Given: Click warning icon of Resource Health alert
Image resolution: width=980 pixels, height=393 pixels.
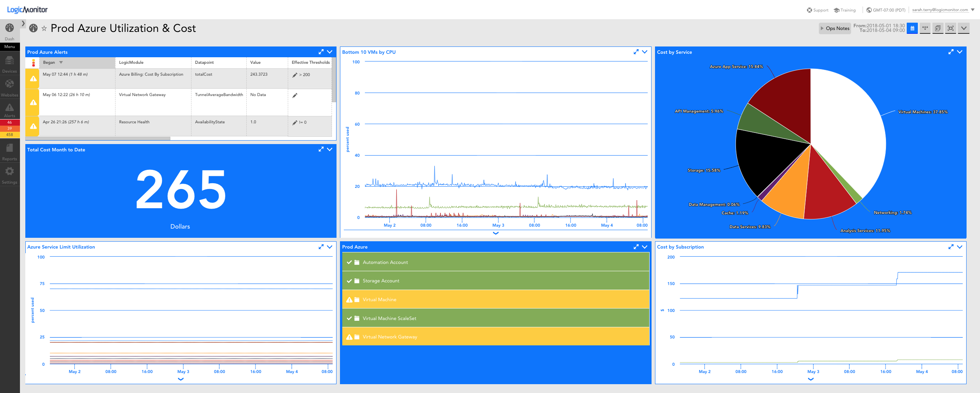Looking at the screenshot, I should coord(33,126).
